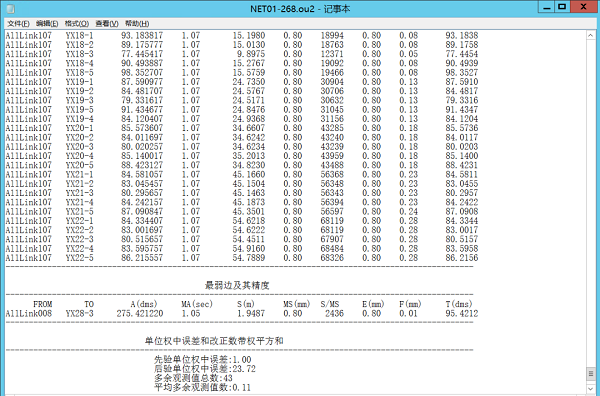Click the value 95.4212
The width and height of the screenshot is (600, 396).
click(462, 314)
